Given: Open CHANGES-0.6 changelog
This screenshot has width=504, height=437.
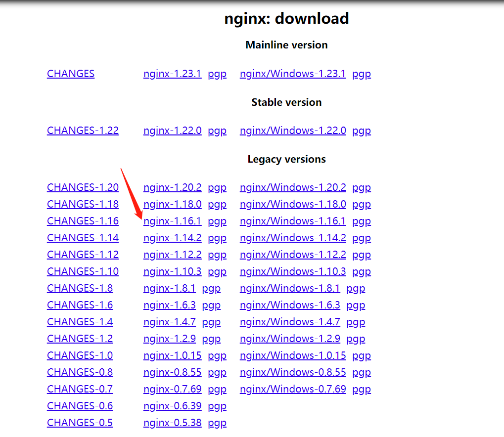Looking at the screenshot, I should [80, 405].
